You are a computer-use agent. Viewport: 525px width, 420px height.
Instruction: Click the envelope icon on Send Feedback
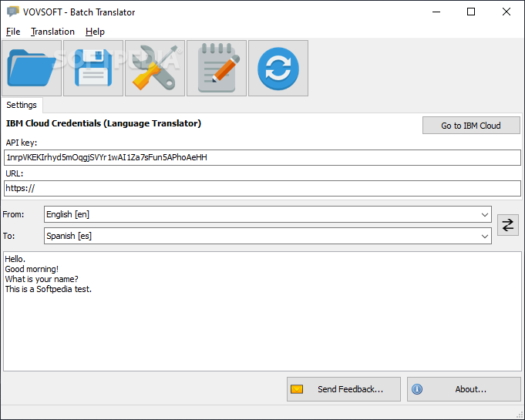pos(297,389)
